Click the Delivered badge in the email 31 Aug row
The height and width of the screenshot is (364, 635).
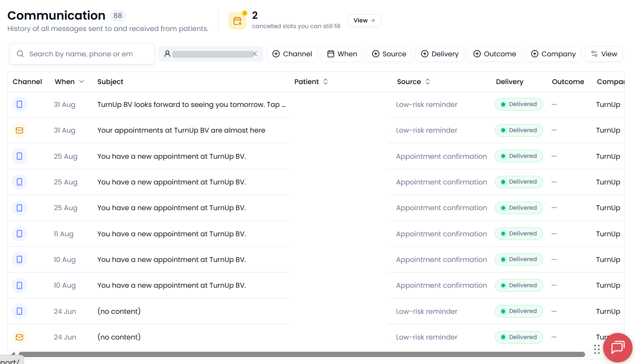(x=519, y=130)
